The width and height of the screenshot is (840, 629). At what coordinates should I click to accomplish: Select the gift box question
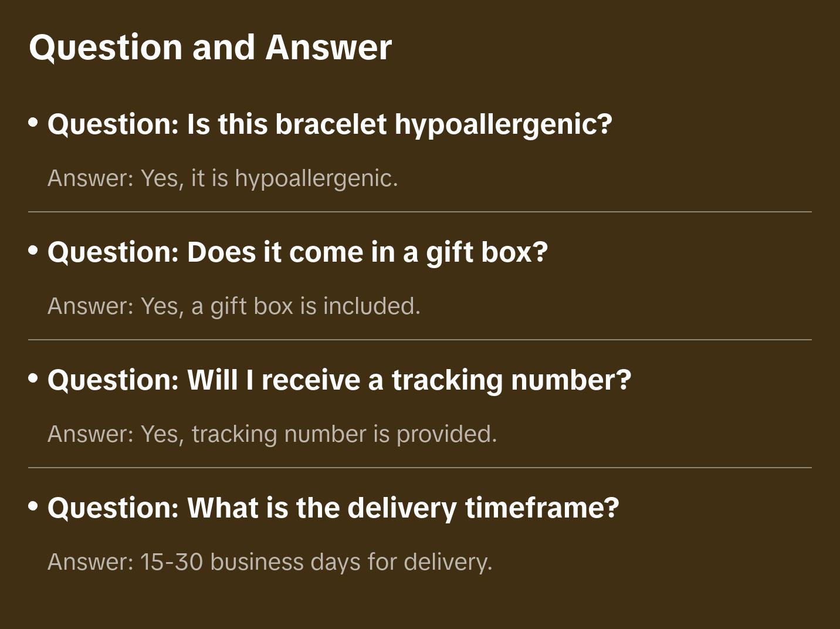point(297,252)
